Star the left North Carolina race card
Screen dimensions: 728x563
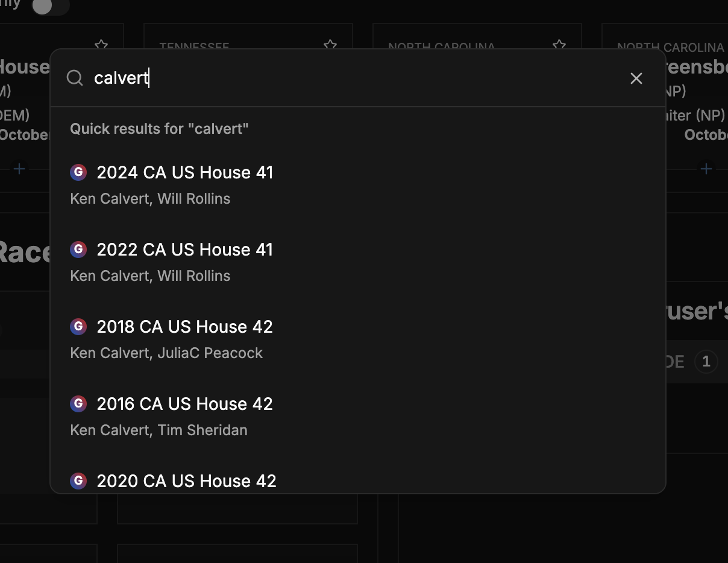(x=559, y=45)
